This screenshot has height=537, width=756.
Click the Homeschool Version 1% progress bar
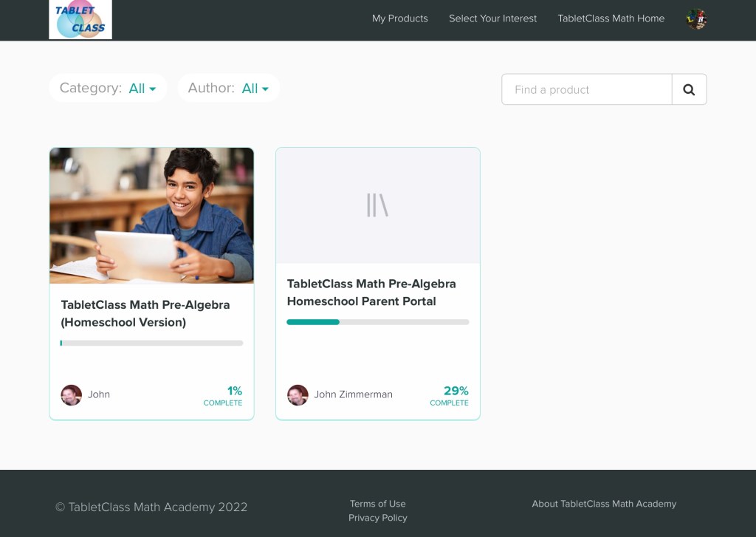[151, 343]
